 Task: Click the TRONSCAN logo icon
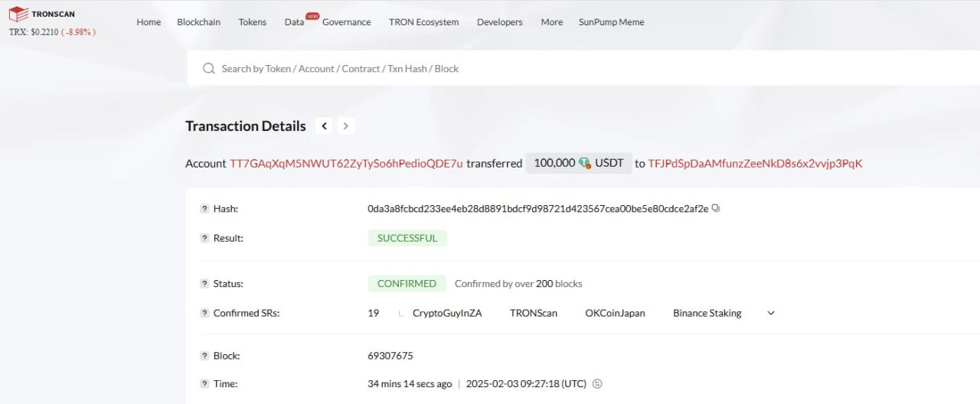click(x=18, y=14)
